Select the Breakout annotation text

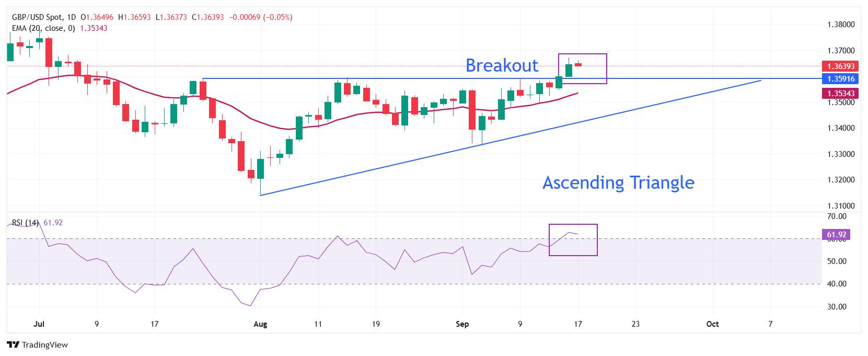pos(502,65)
